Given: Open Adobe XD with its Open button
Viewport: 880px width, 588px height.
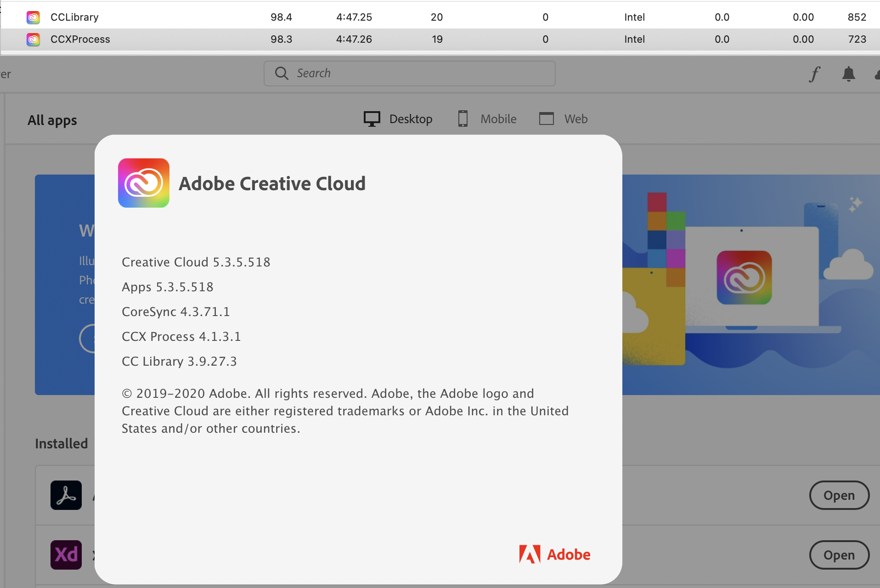Looking at the screenshot, I should pos(839,555).
